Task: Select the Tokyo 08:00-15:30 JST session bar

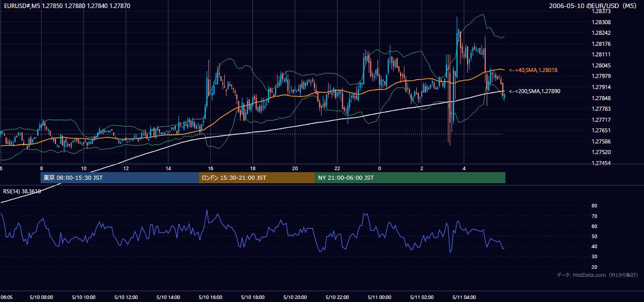Action: click(120, 178)
